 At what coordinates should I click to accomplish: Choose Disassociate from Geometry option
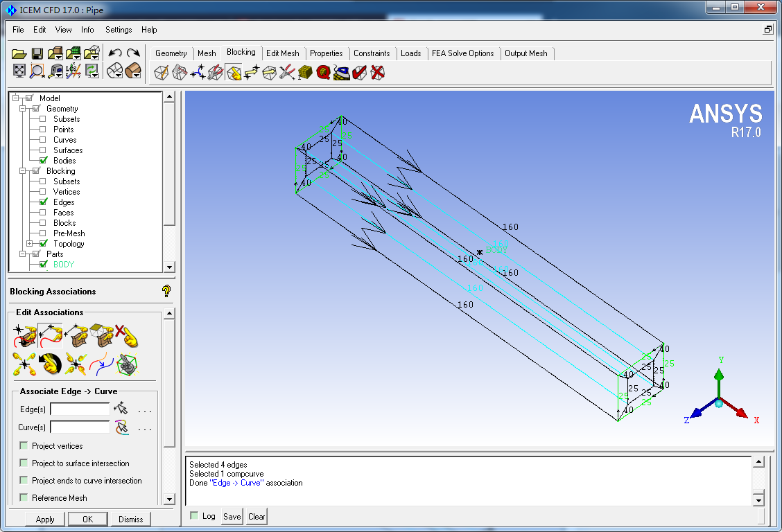[x=127, y=336]
